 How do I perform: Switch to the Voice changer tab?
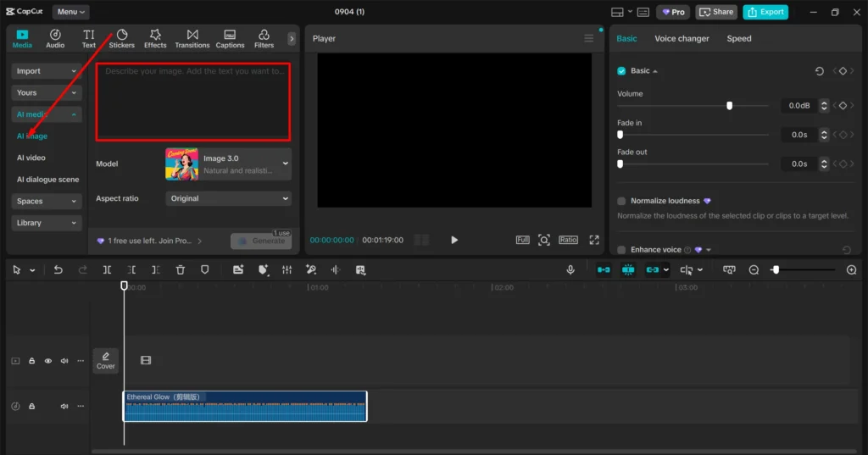(682, 38)
